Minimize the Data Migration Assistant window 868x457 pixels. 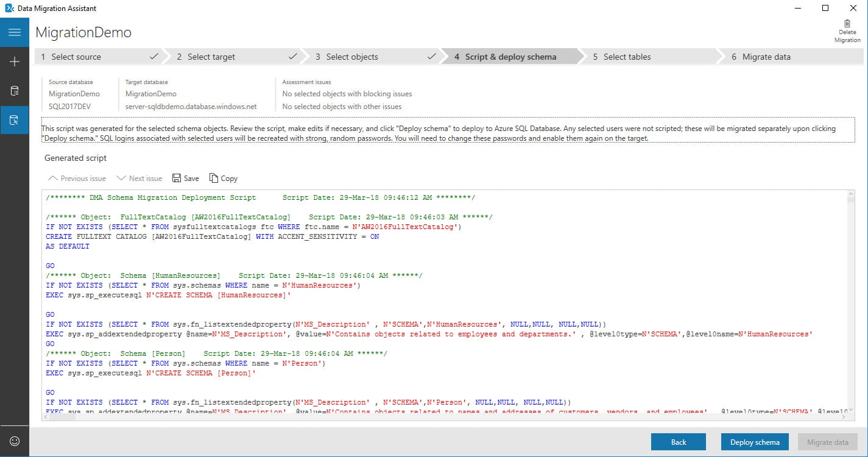797,9
